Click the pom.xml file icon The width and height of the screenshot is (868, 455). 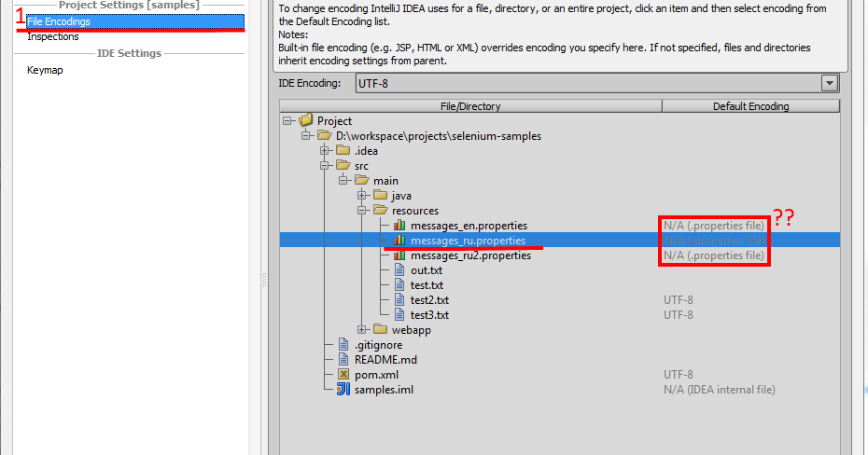[343, 374]
